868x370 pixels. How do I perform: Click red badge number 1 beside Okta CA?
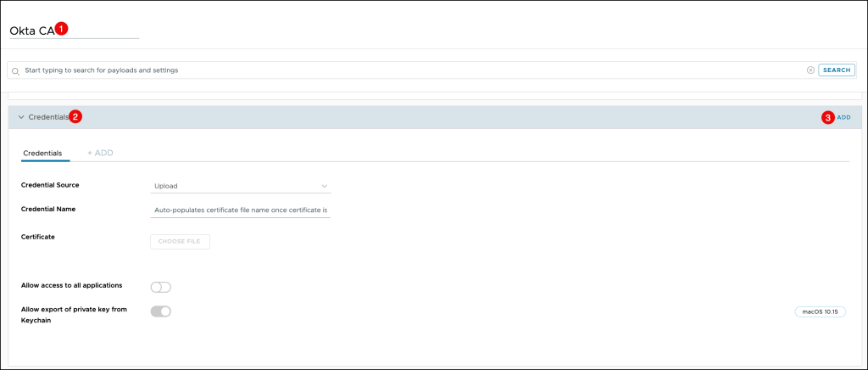(62, 28)
